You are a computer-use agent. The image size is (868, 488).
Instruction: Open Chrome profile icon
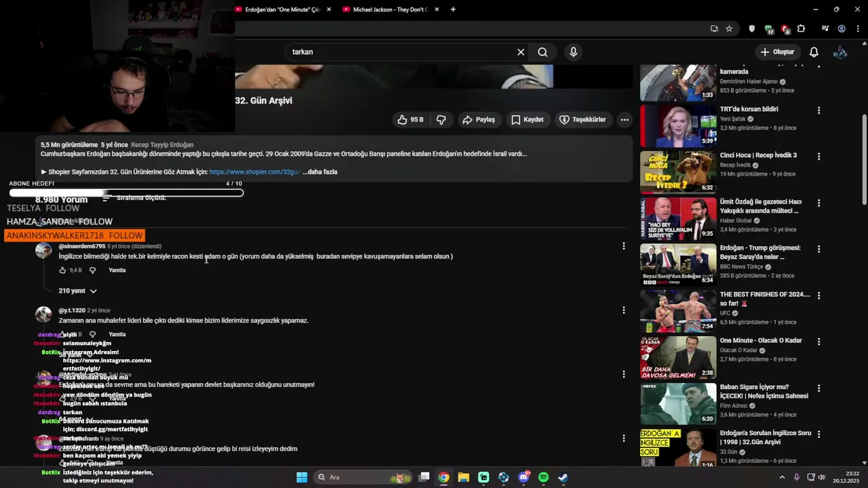point(842,28)
